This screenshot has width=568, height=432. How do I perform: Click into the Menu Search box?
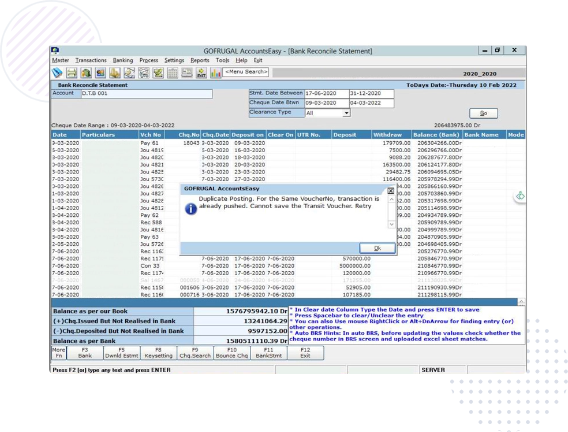tap(246, 72)
